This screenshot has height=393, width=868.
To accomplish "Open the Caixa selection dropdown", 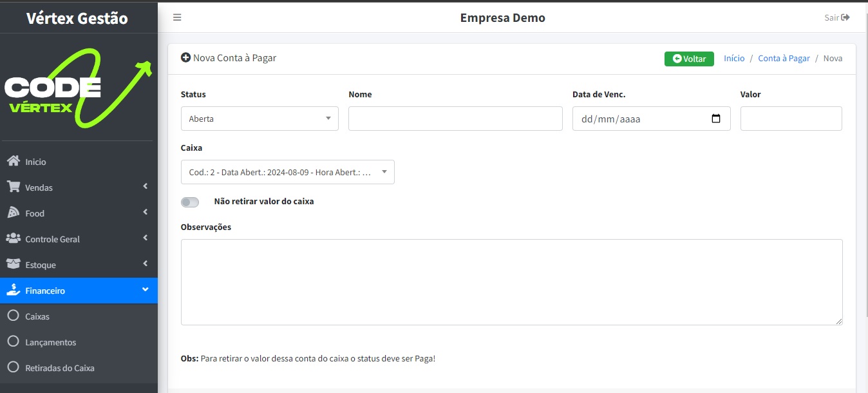I will coord(287,172).
